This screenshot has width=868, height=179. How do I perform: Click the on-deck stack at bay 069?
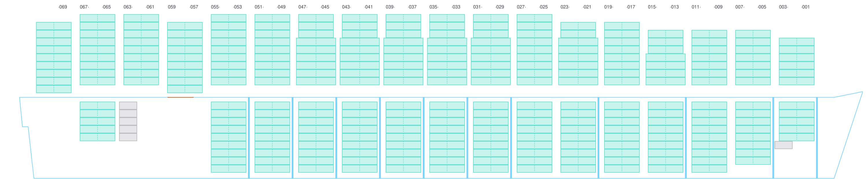[54, 57]
